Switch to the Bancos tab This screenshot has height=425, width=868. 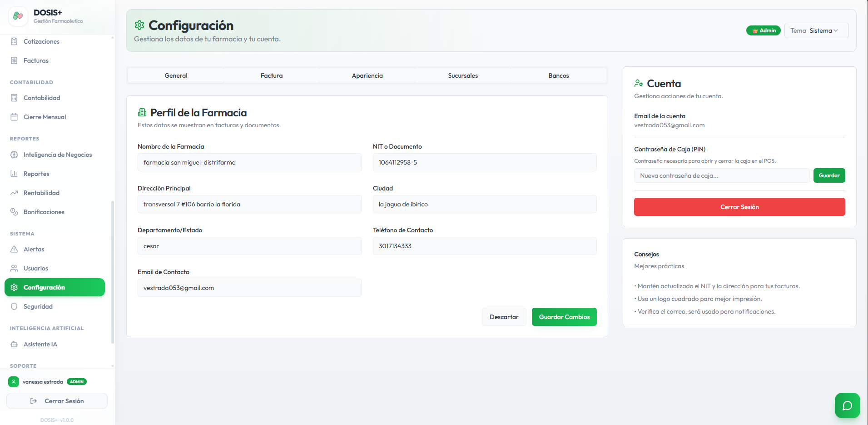(559, 75)
